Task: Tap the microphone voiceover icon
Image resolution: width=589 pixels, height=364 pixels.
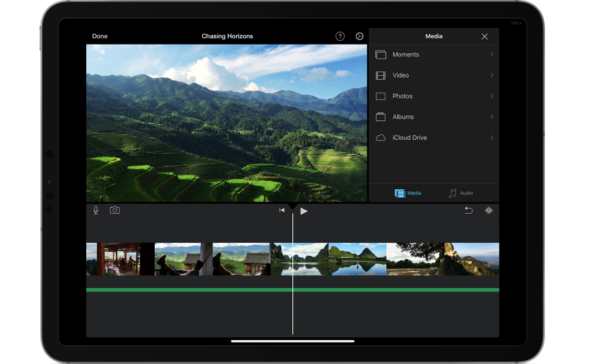Action: point(96,210)
